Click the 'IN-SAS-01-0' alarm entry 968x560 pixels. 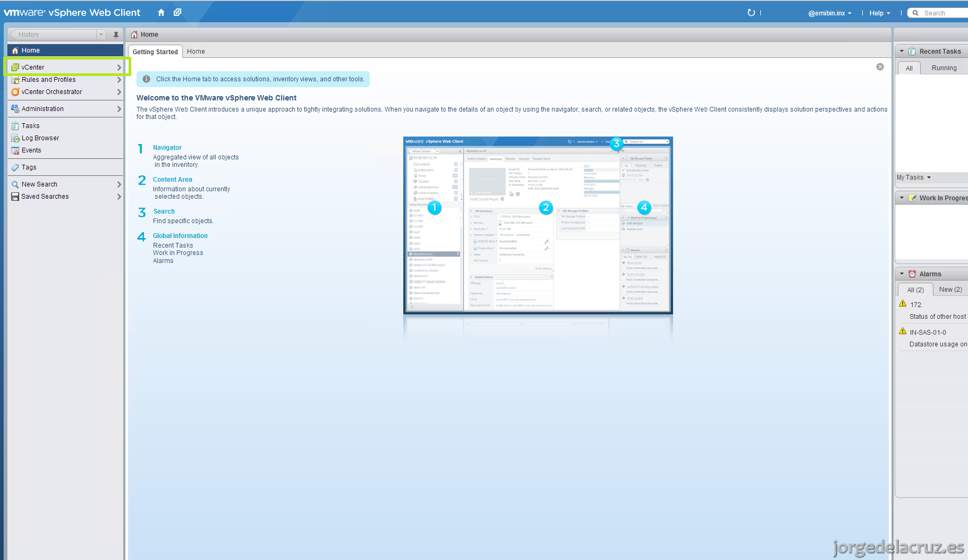[x=928, y=333]
